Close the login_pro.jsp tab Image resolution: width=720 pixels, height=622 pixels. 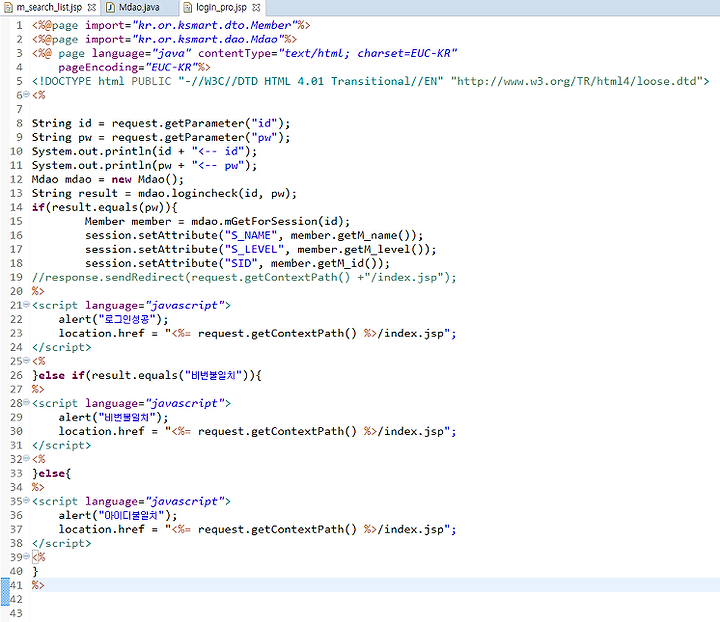256,7
